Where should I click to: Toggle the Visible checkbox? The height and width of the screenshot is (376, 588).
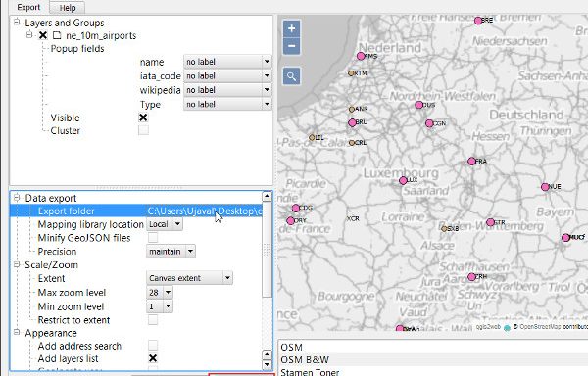tap(143, 117)
